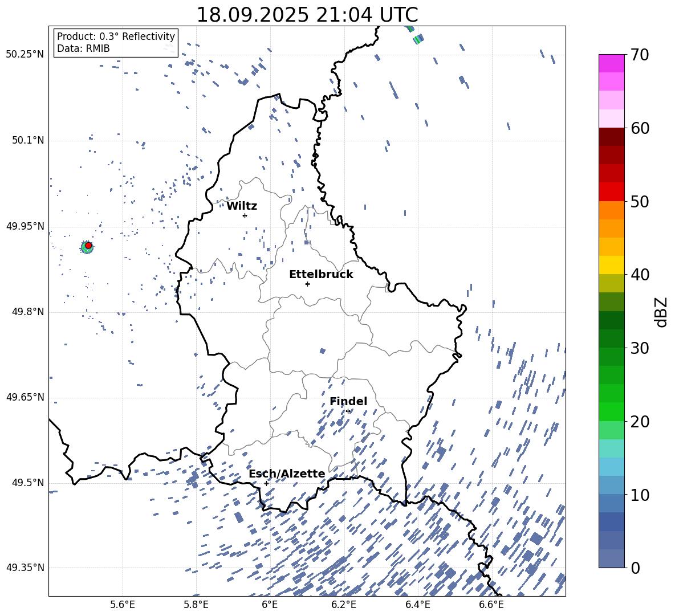This screenshot has width=675, height=616.
Task: Click the slate-blue bottom colorbar segment above 0
Action: (612, 559)
